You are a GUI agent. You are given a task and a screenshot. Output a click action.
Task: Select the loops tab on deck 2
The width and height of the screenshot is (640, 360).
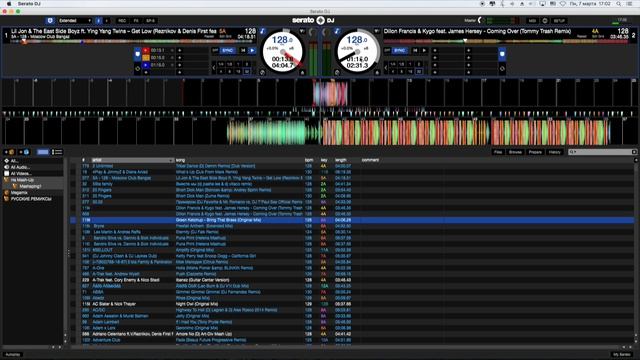[502, 69]
